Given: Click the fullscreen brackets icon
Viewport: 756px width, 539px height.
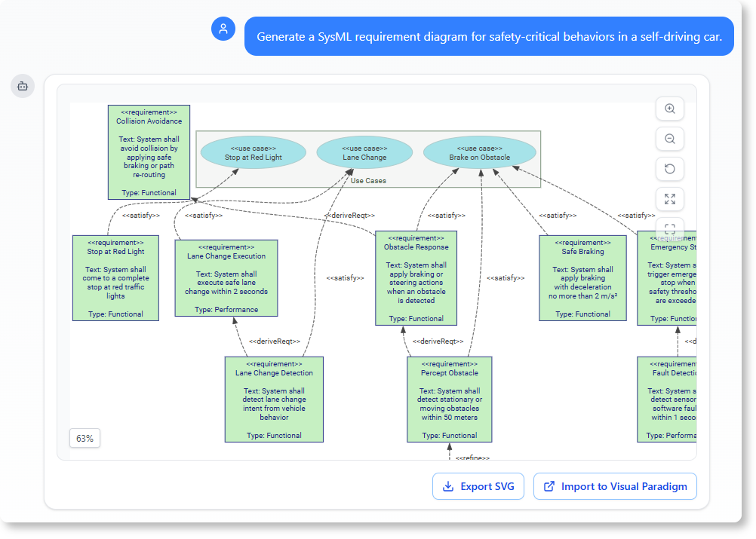Looking at the screenshot, I should click(x=669, y=228).
